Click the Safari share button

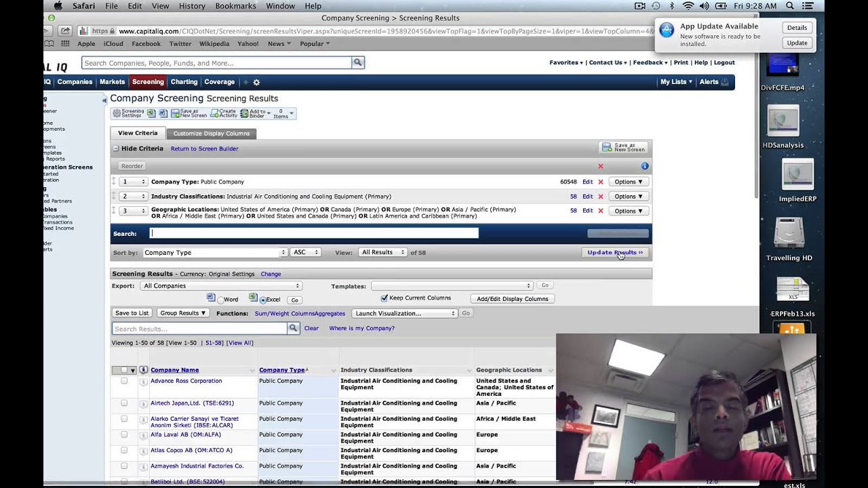point(65,30)
